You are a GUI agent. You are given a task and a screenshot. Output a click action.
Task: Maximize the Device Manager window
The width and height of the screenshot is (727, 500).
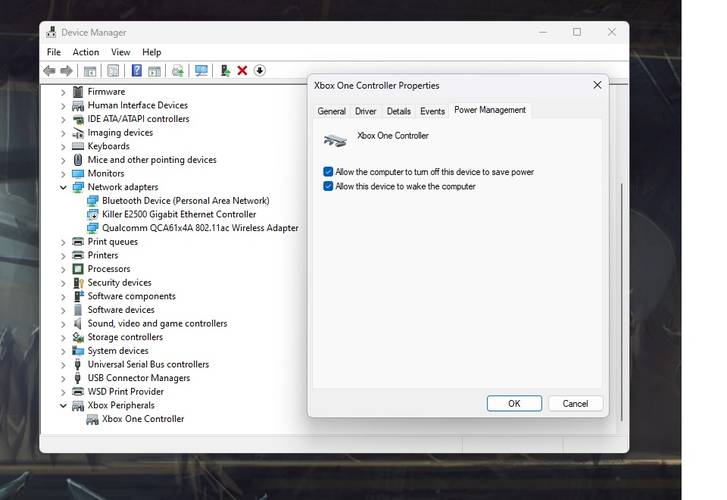pyautogui.click(x=577, y=32)
